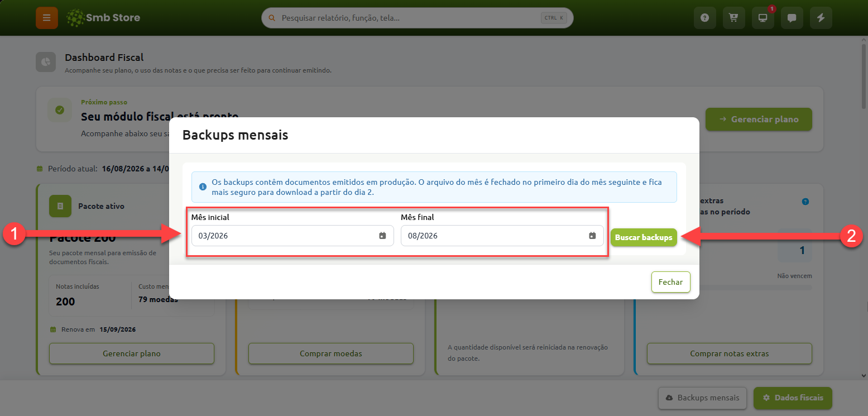Close the dialog with Fechar
868x416 pixels.
670,282
